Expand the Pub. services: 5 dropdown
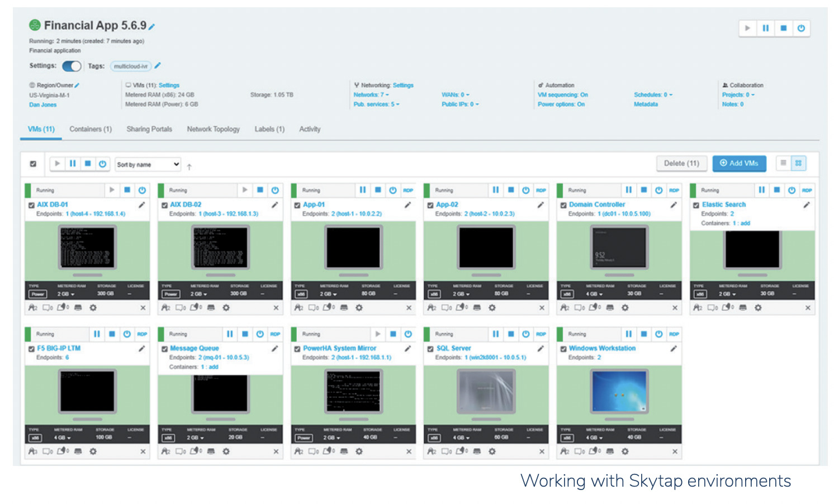 click(x=376, y=104)
